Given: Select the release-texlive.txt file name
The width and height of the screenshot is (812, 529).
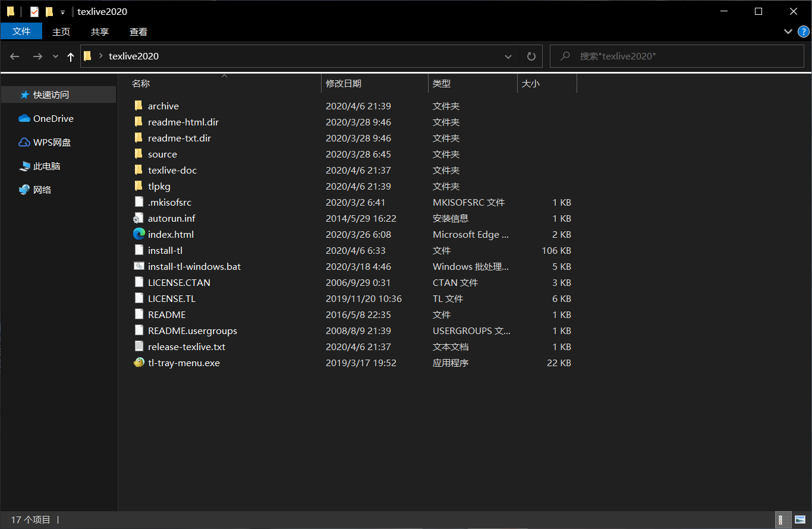Looking at the screenshot, I should tap(187, 347).
